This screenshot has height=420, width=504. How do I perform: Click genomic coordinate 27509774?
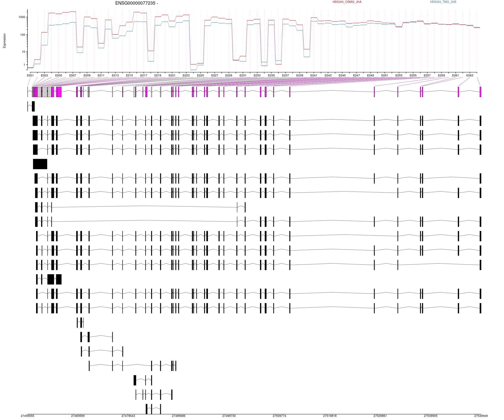click(x=279, y=416)
